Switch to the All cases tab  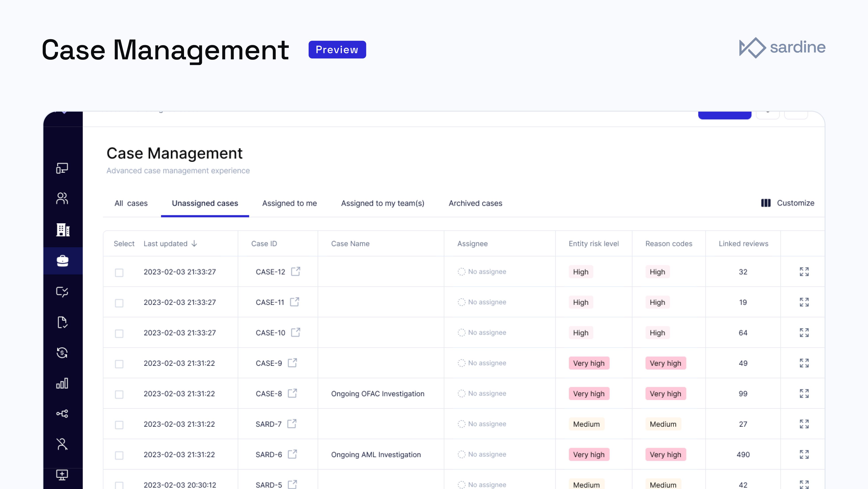131,203
